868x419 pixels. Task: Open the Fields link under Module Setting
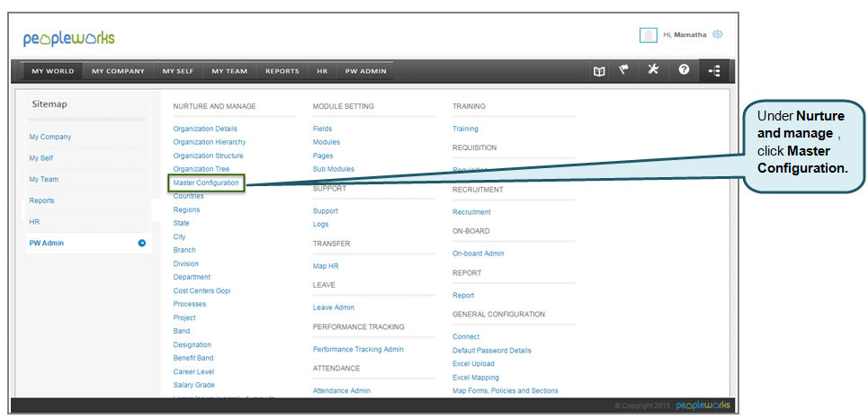[322, 129]
